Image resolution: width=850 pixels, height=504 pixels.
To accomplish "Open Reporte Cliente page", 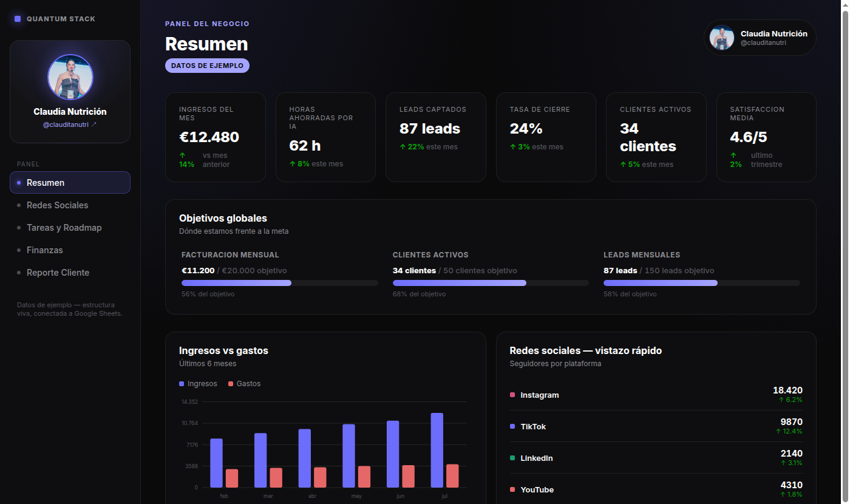I will click(x=70, y=273).
